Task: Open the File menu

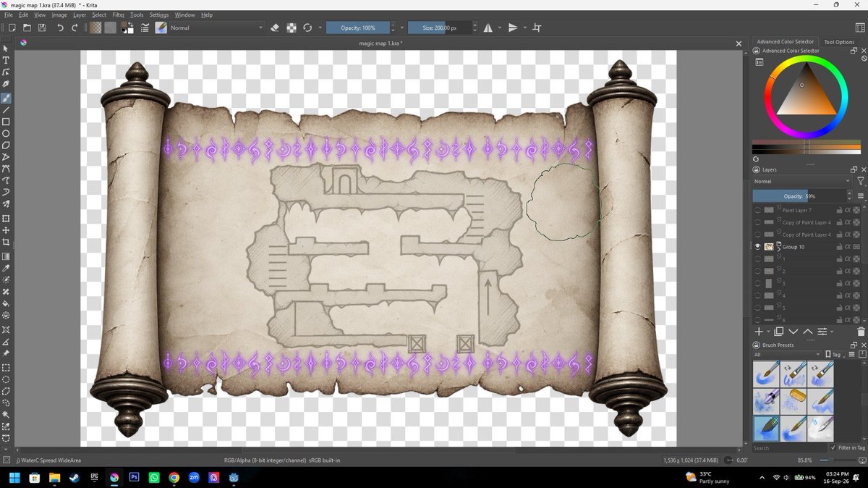Action: [8, 14]
